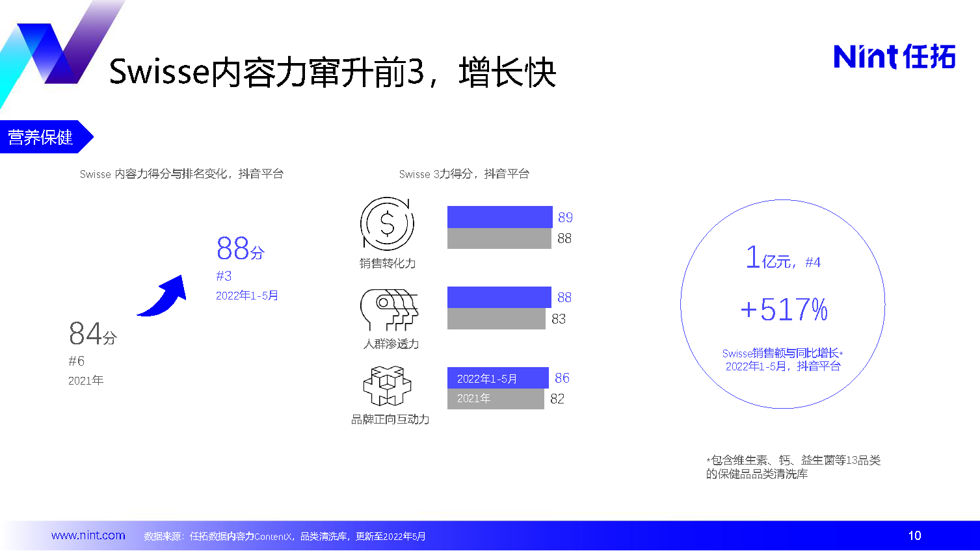The width and height of the screenshot is (980, 551).
Task: Click the 1亿元, #4 text
Action: point(783,258)
